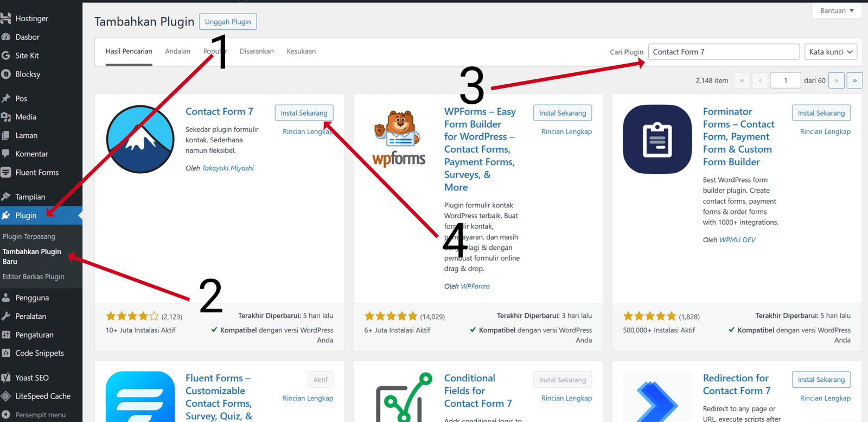This screenshot has height=422, width=868.
Task: Open author link Takayuki Miyoshi
Action: point(228,168)
